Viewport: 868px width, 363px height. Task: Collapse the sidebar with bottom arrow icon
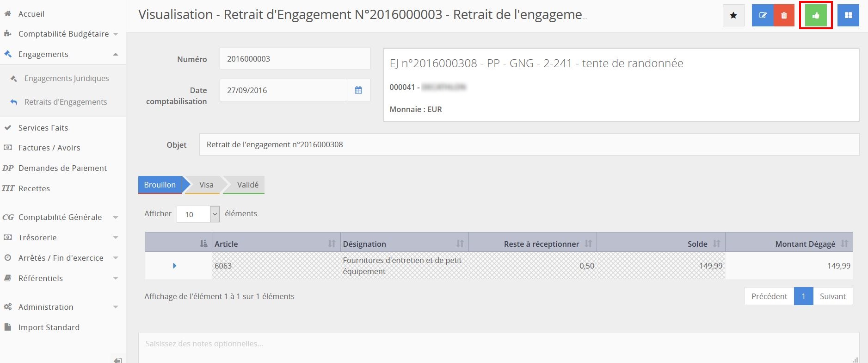[x=118, y=360]
